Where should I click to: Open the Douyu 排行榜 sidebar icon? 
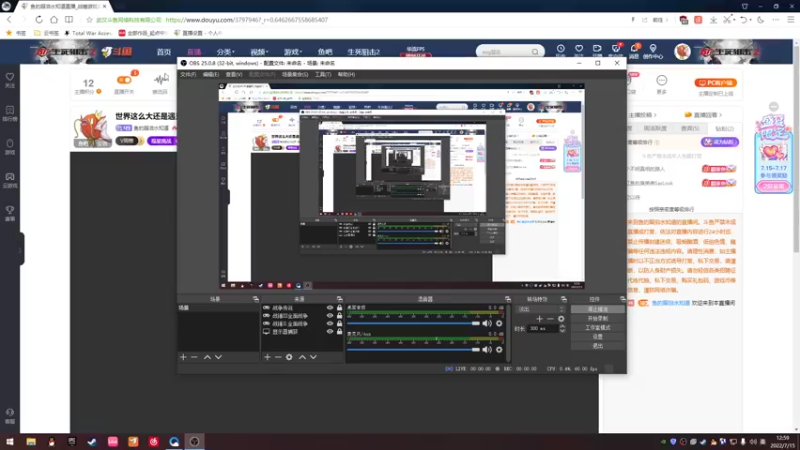point(10,113)
